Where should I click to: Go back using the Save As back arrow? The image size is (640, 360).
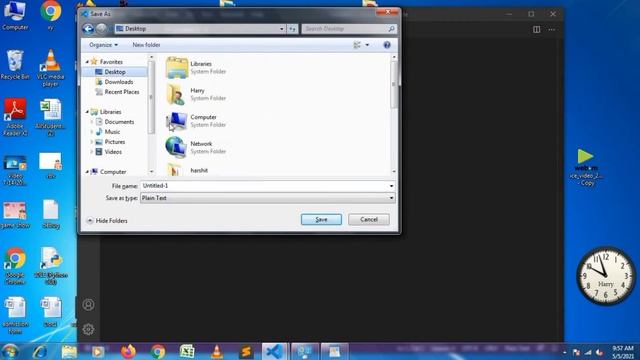coord(88,29)
